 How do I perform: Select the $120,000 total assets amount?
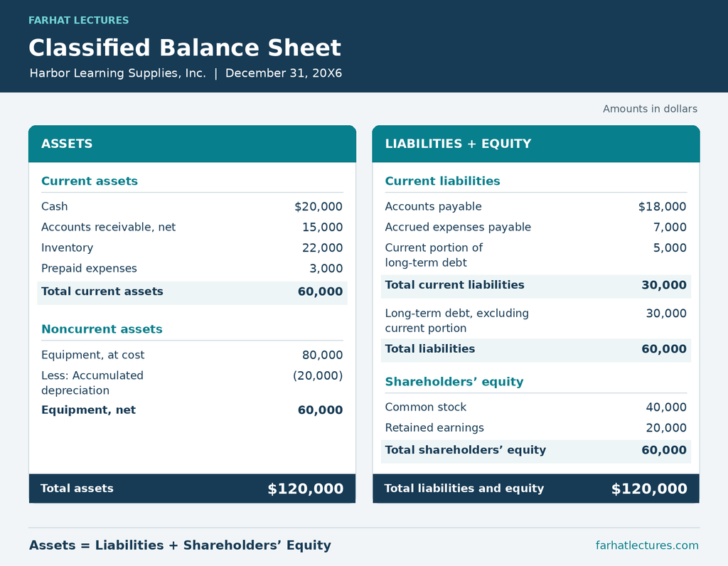(306, 489)
